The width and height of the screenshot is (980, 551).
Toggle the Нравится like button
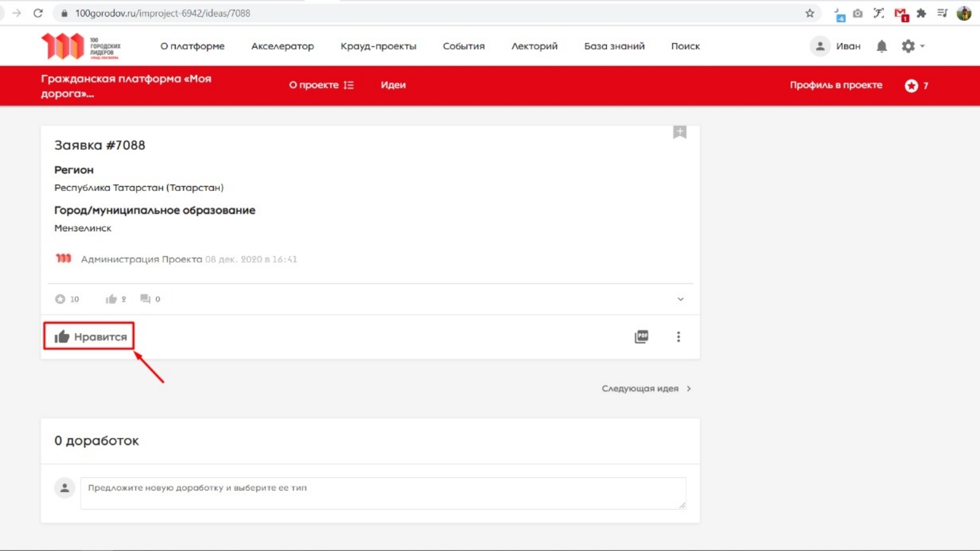coord(89,337)
